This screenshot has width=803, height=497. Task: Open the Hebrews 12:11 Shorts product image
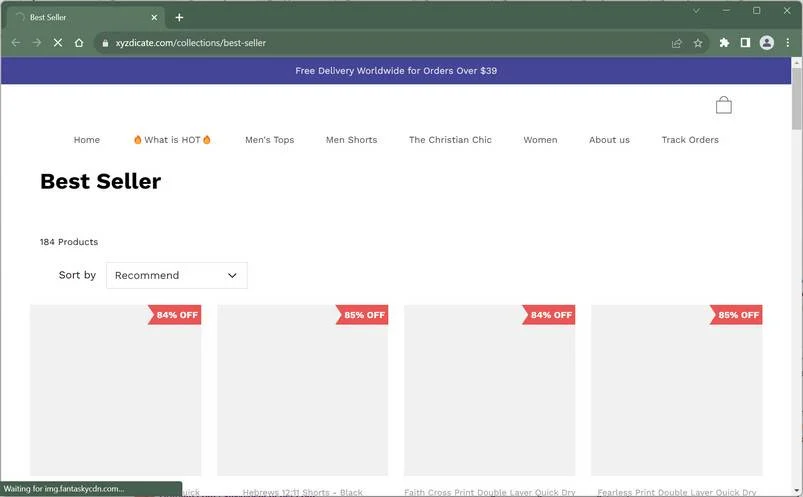(303, 390)
